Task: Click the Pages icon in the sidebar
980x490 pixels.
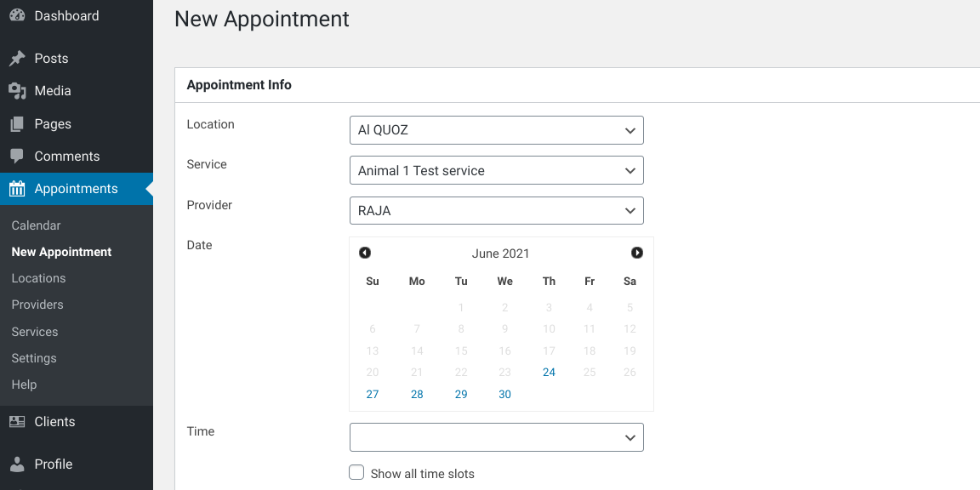Action: click(17, 123)
